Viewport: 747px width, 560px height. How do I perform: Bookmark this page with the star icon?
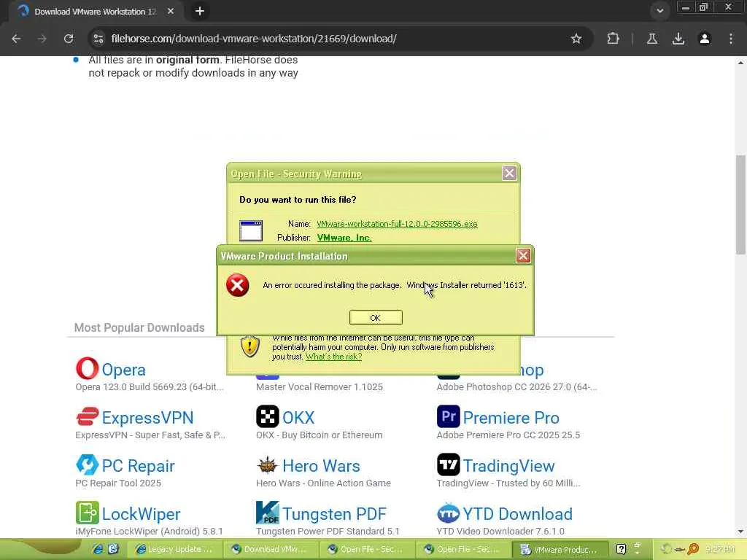[x=576, y=39]
